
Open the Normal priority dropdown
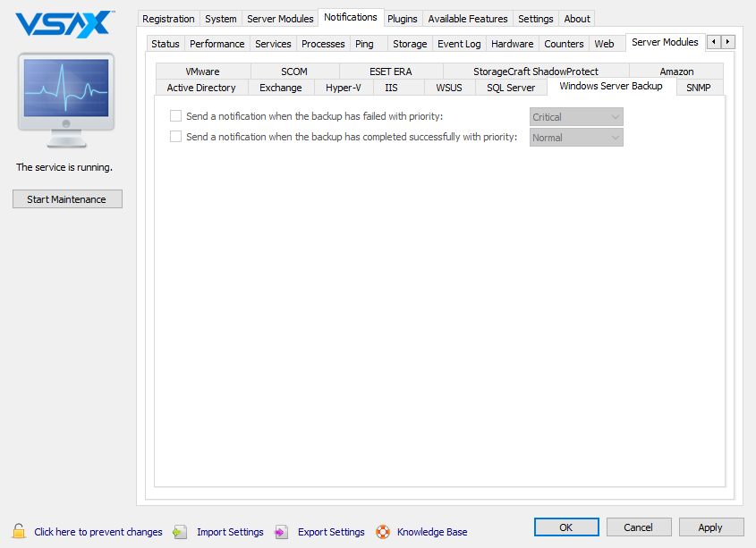click(x=576, y=138)
